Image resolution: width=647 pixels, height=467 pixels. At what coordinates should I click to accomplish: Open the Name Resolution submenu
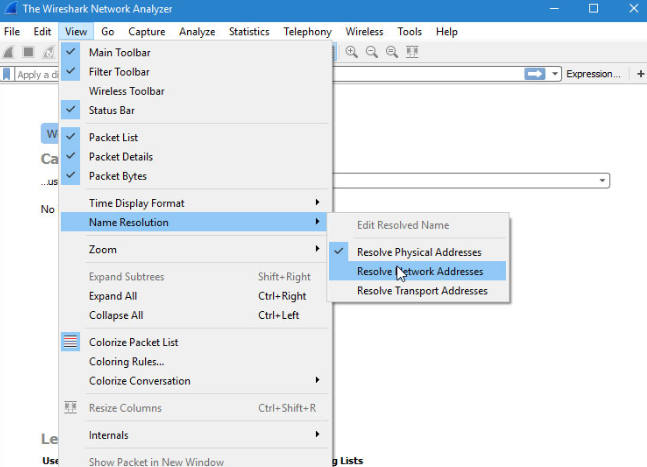194,222
